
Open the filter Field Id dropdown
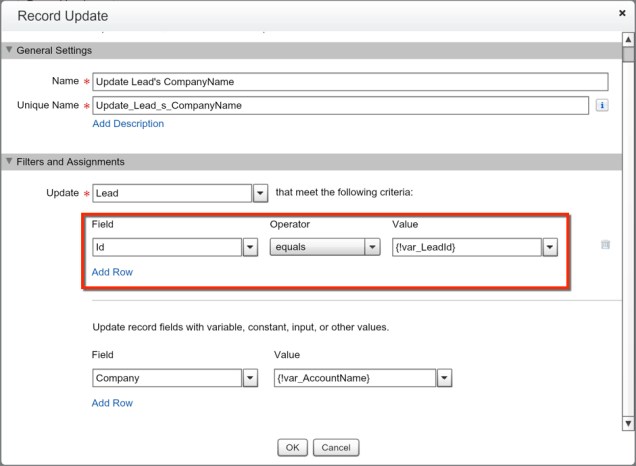click(x=250, y=247)
